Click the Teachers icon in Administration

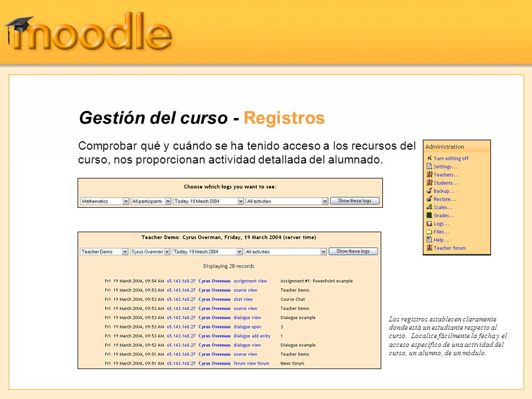tap(429, 175)
